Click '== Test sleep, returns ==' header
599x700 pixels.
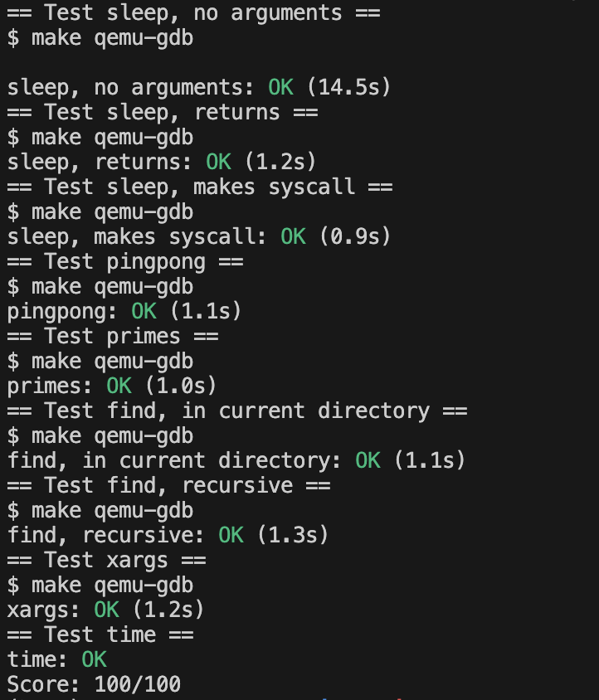click(x=162, y=112)
